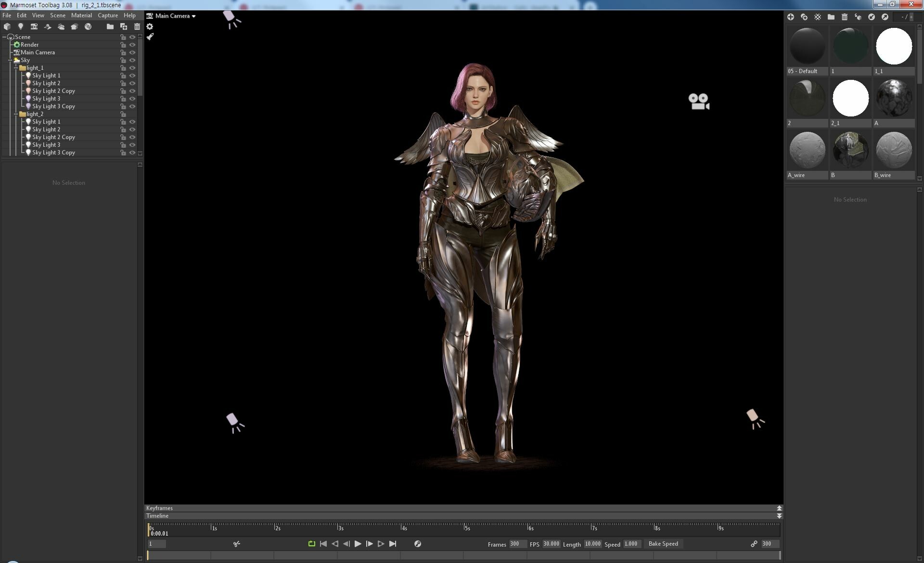The image size is (924, 563).
Task: Click the Bake Speed button
Action: [663, 544]
